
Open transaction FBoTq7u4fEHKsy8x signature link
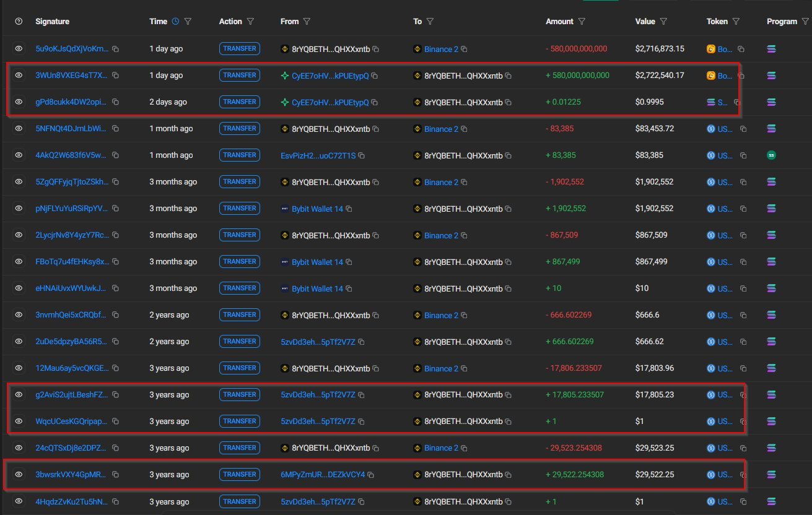point(72,261)
